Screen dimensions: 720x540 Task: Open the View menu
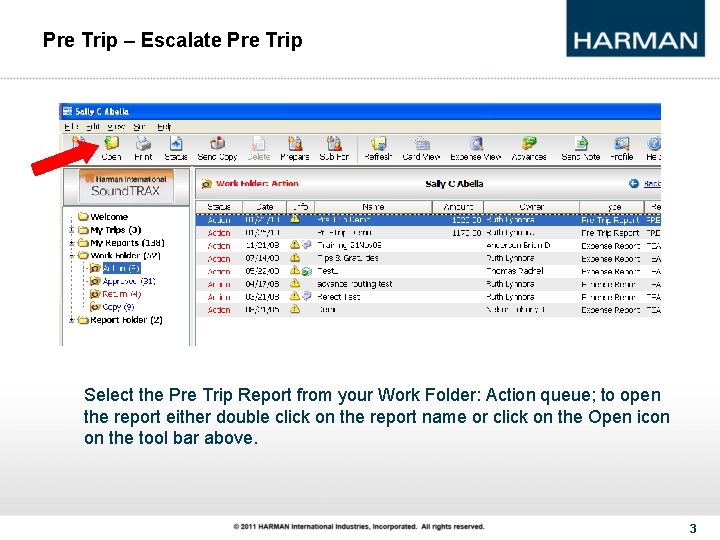tap(117, 126)
